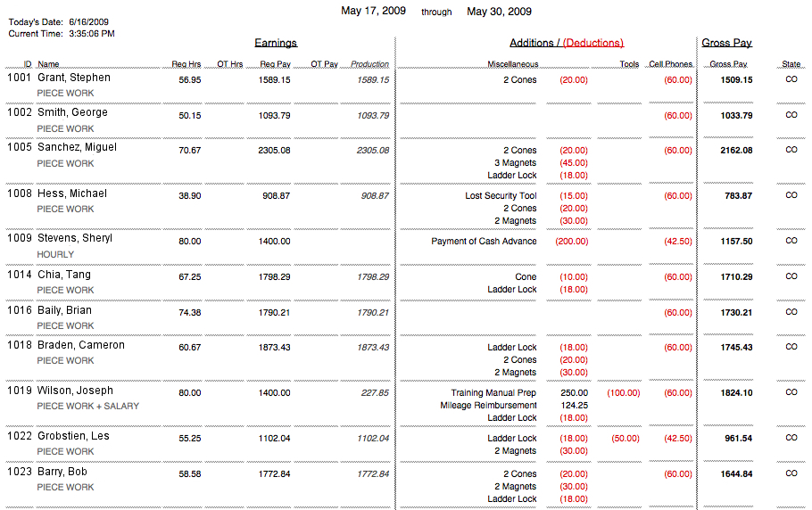Click employee ID 1009

coord(20,238)
